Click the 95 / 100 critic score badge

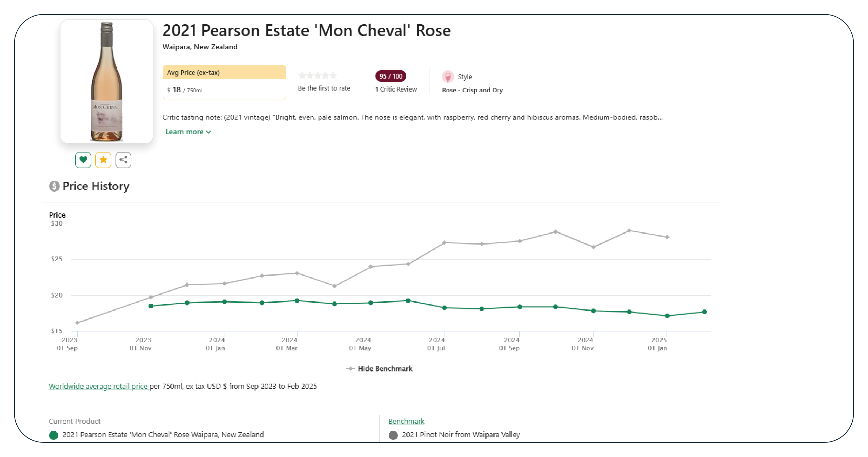391,76
